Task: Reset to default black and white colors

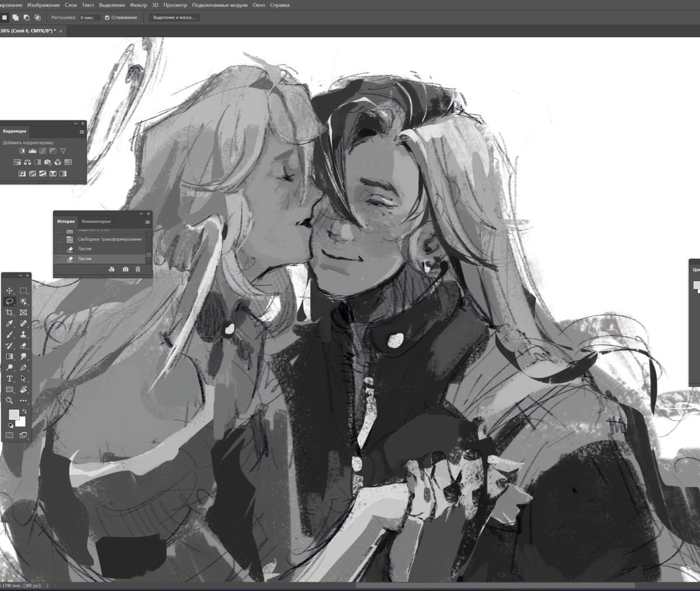Action: pyautogui.click(x=11, y=425)
